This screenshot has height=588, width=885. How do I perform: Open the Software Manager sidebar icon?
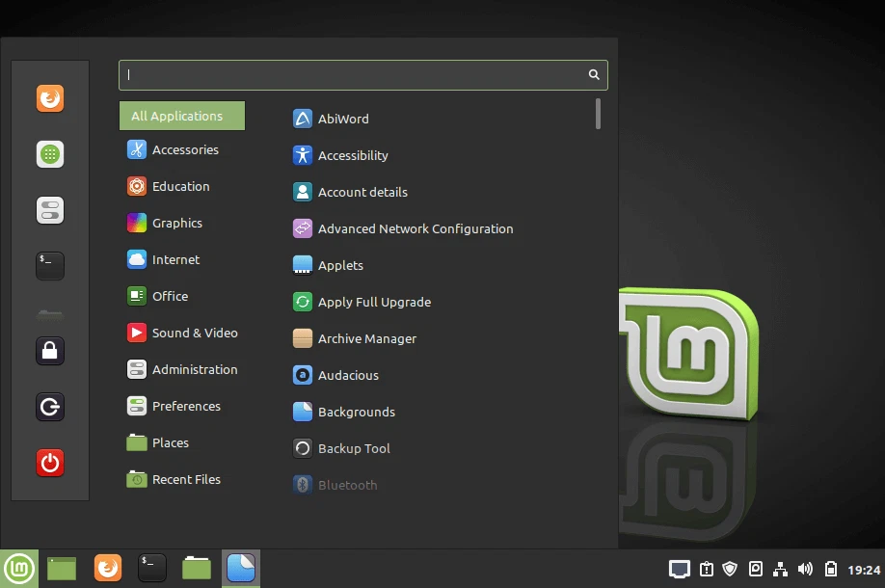[x=49, y=153]
